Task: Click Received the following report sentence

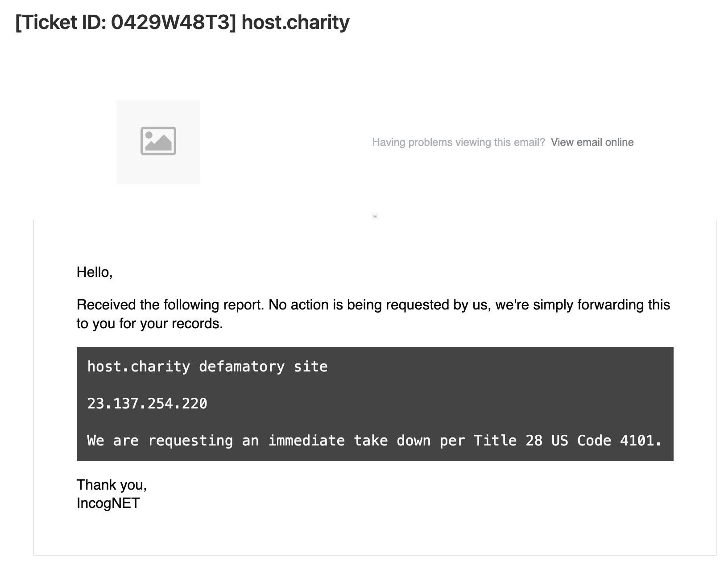Action: tap(171, 305)
